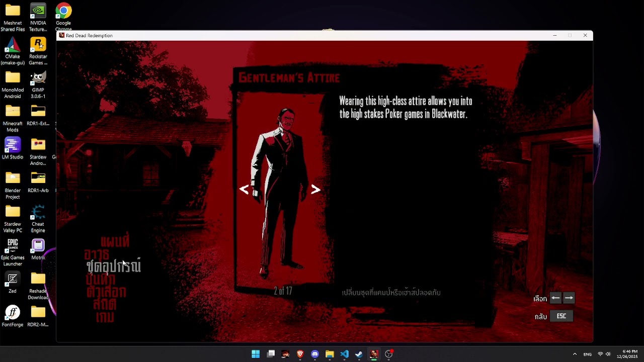Open Motrix desktop shortcut

tap(38, 249)
